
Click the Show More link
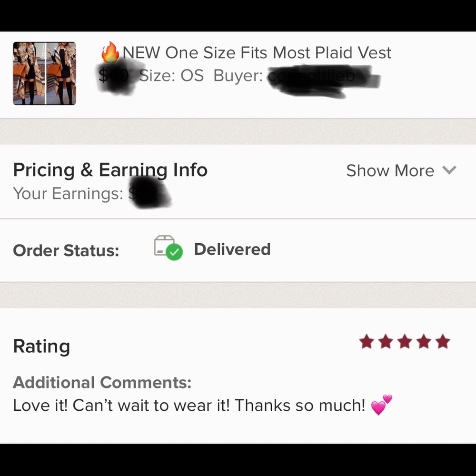tap(390, 170)
